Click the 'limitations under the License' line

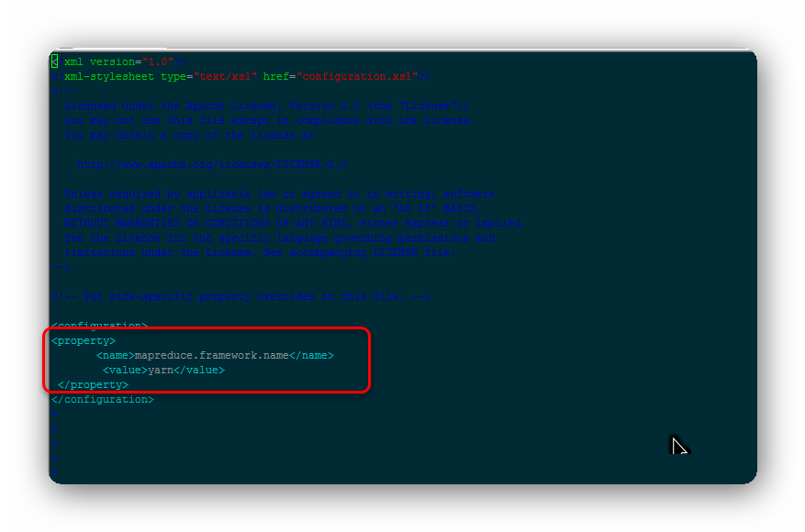click(x=259, y=253)
